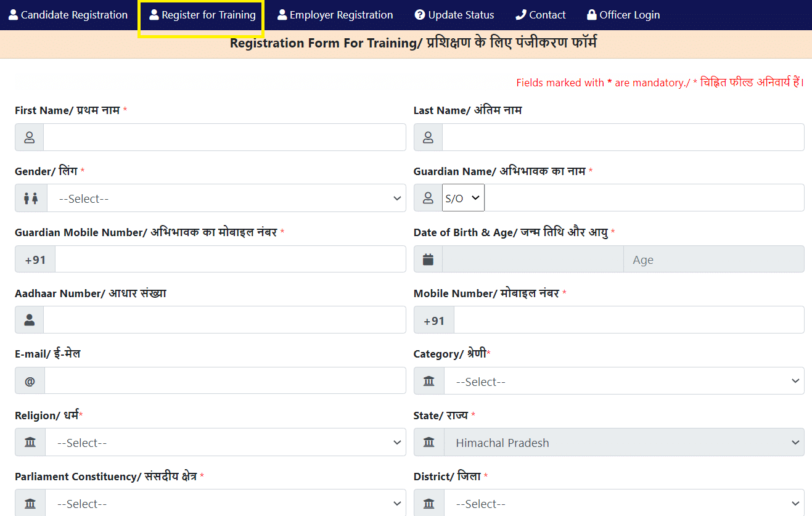The image size is (812, 516).
Task: Go to Candidate Registration menu item
Action: pos(68,15)
